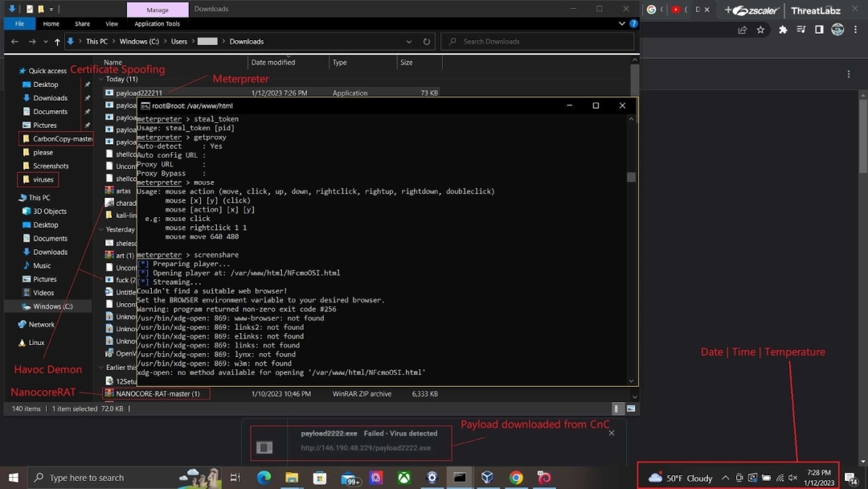Click the Search Downloads field

(538, 41)
